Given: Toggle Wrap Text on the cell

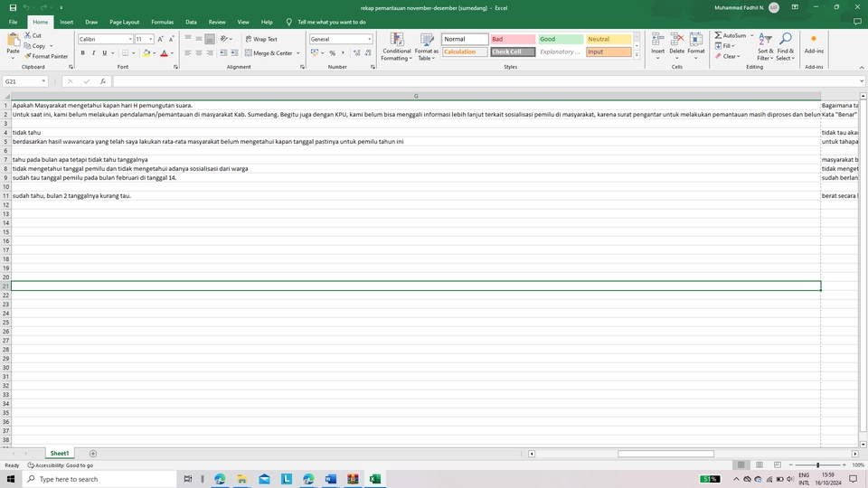Looking at the screenshot, I should pyautogui.click(x=261, y=39).
